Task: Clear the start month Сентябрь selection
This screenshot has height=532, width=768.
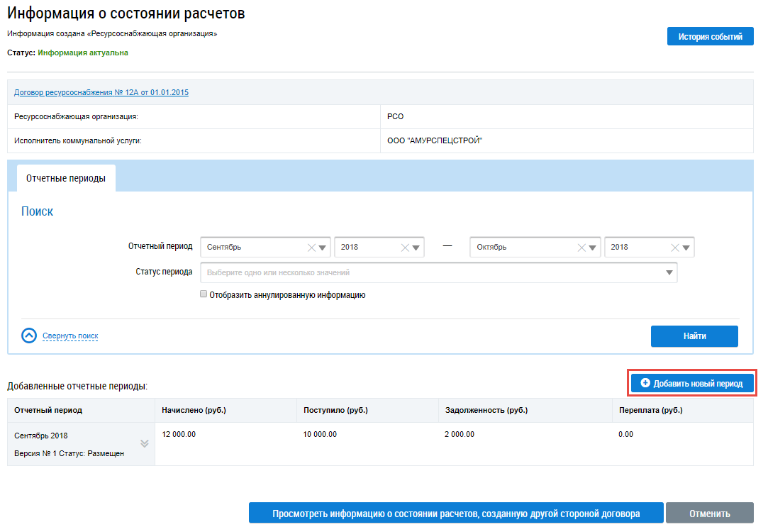Action: (311, 248)
